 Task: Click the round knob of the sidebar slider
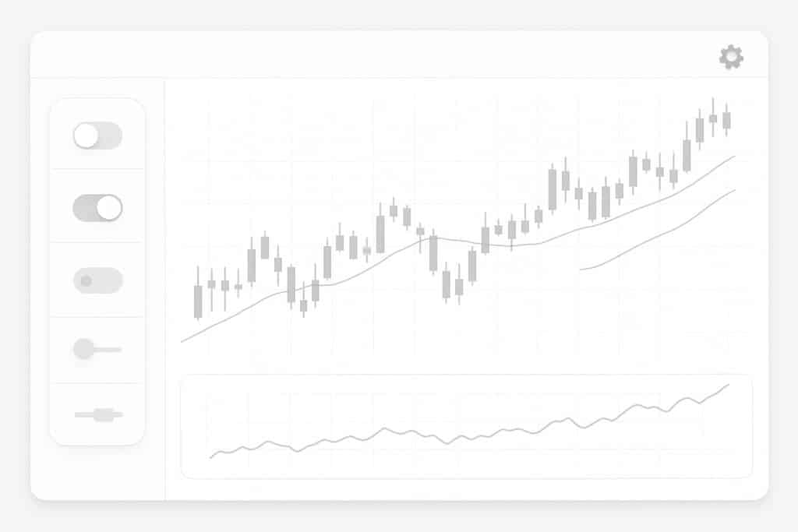click(x=83, y=349)
